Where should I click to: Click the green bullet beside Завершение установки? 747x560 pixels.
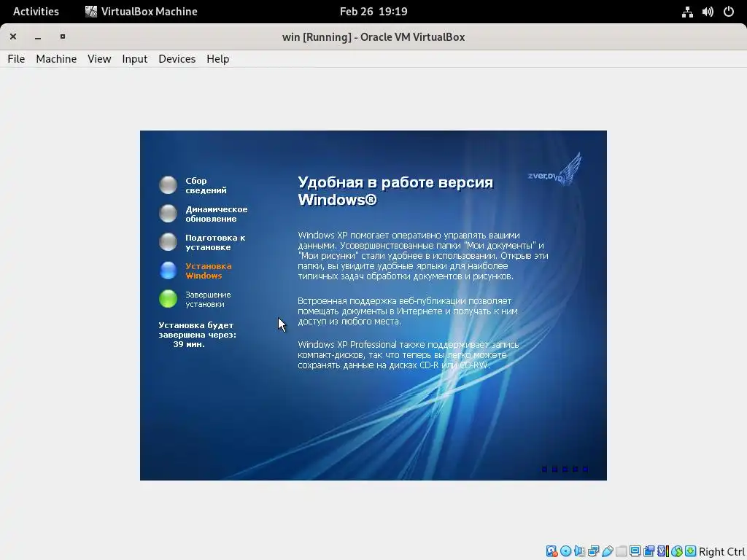(x=169, y=299)
